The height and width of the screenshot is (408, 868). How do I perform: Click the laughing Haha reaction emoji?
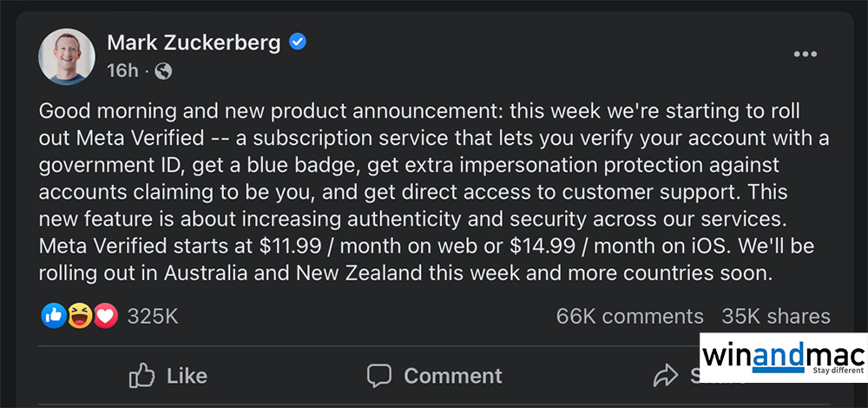(x=80, y=316)
